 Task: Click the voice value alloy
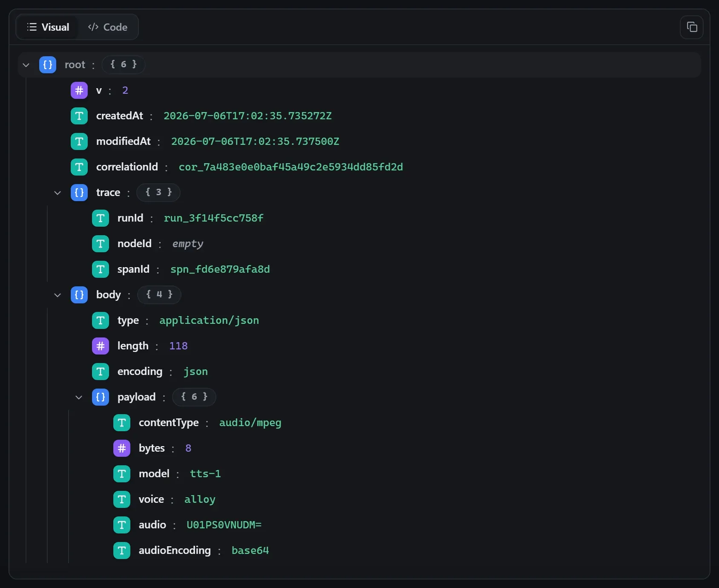click(x=200, y=499)
